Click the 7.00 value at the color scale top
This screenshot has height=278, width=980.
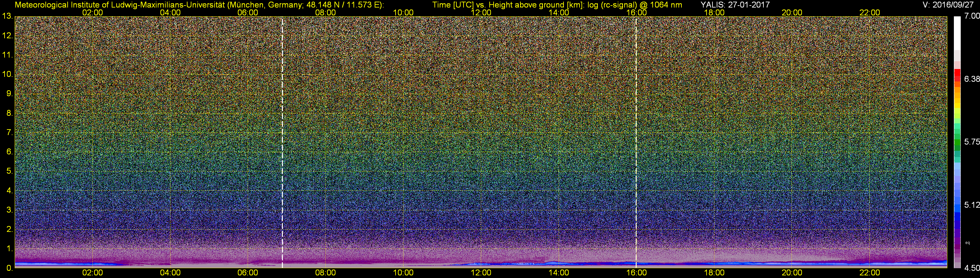972,16
